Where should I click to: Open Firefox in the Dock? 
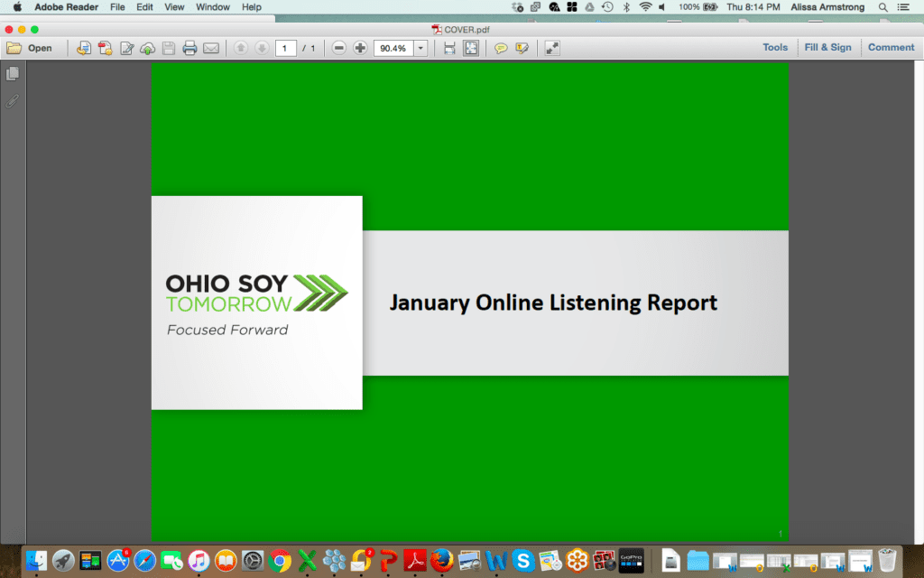442,560
